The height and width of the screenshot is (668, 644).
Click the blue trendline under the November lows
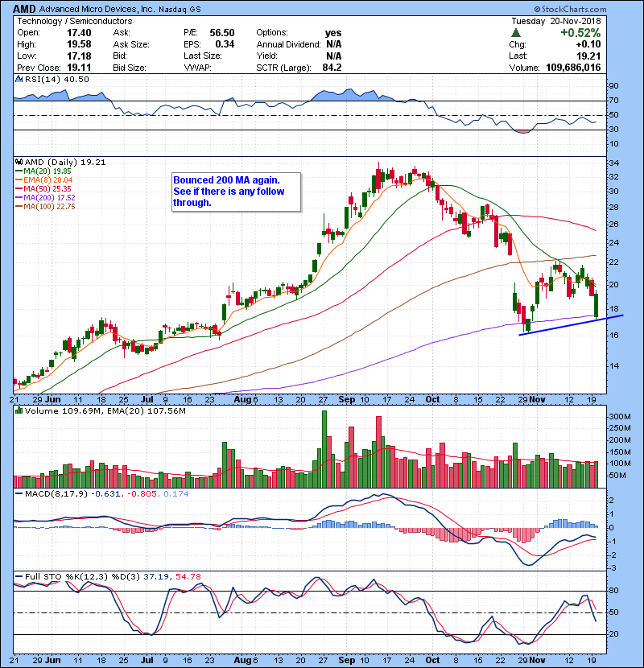[571, 325]
